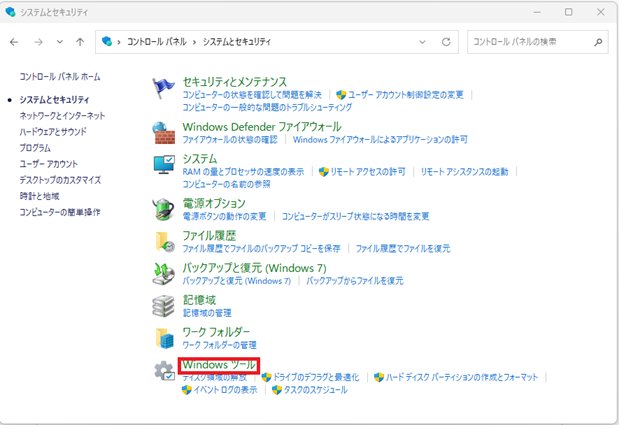Select ユーザー アカウント in sidebar
Image resolution: width=619 pixels, height=425 pixels.
(x=49, y=164)
